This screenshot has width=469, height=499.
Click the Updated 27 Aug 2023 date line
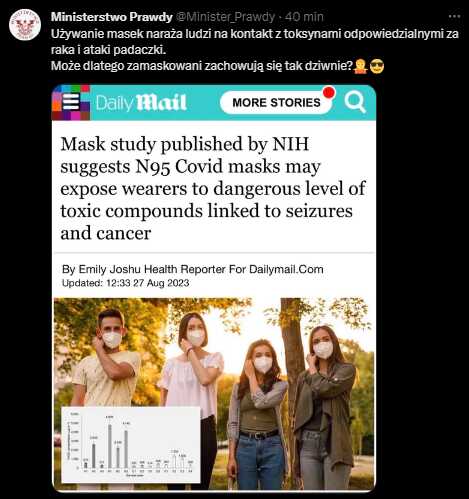[126, 283]
